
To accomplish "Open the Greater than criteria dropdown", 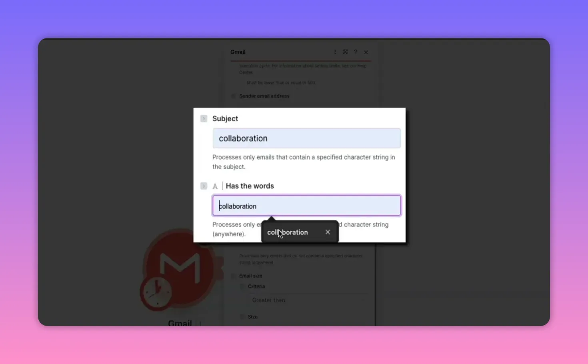I will (x=308, y=300).
